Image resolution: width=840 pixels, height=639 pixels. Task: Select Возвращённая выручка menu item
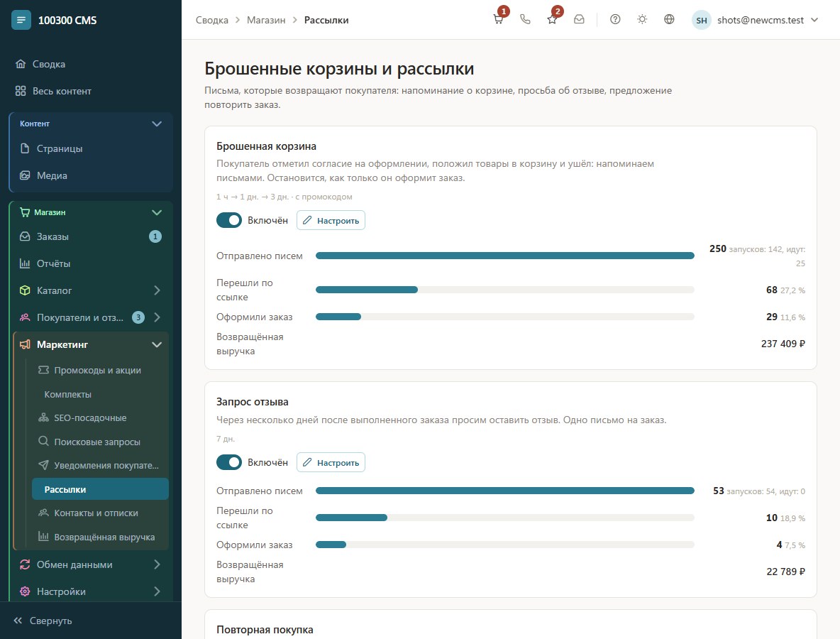click(x=100, y=537)
